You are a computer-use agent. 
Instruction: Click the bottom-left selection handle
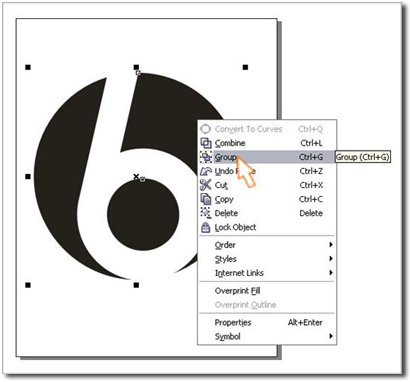click(28, 285)
